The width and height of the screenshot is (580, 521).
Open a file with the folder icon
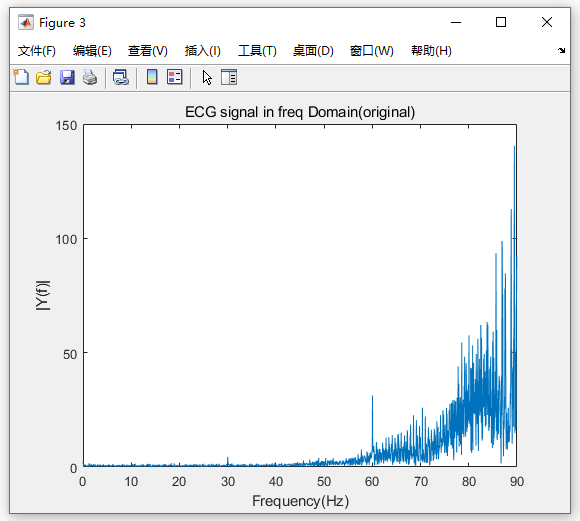click(x=44, y=77)
